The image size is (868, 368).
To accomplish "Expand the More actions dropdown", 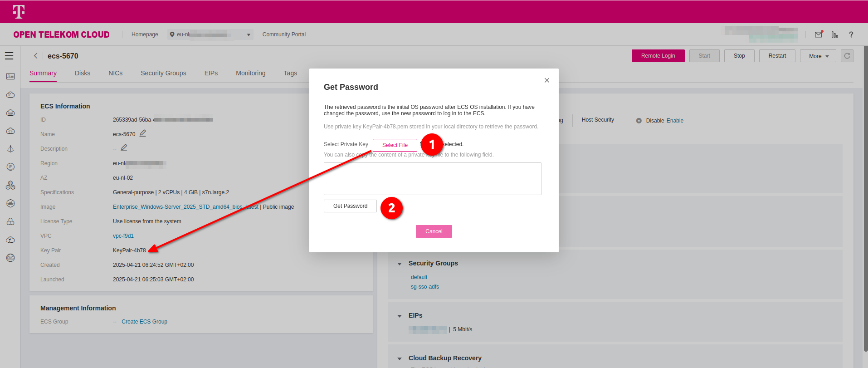I will [x=818, y=56].
